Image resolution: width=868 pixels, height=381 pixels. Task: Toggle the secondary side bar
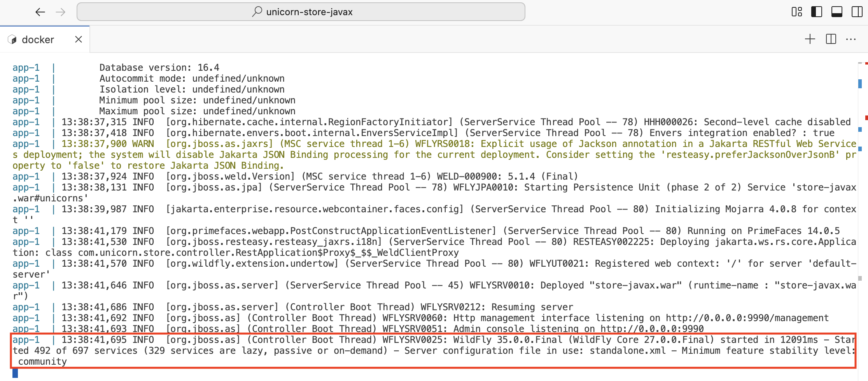(x=857, y=12)
